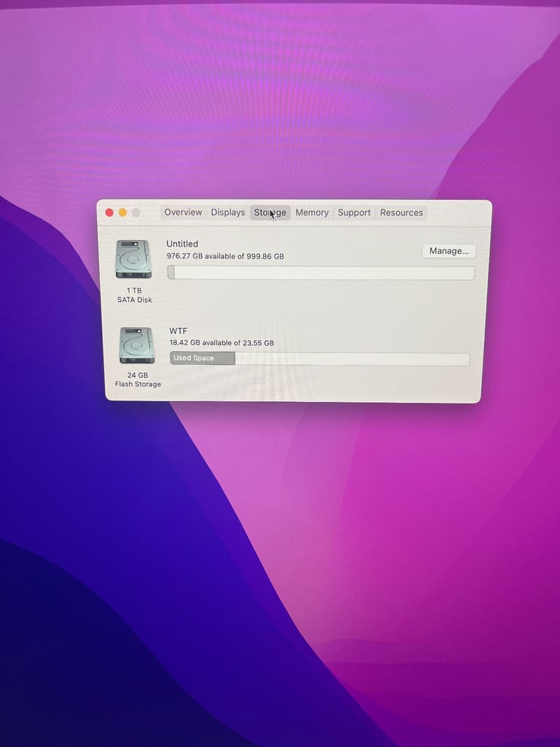
Task: Close the window with the red button
Action: [x=109, y=212]
